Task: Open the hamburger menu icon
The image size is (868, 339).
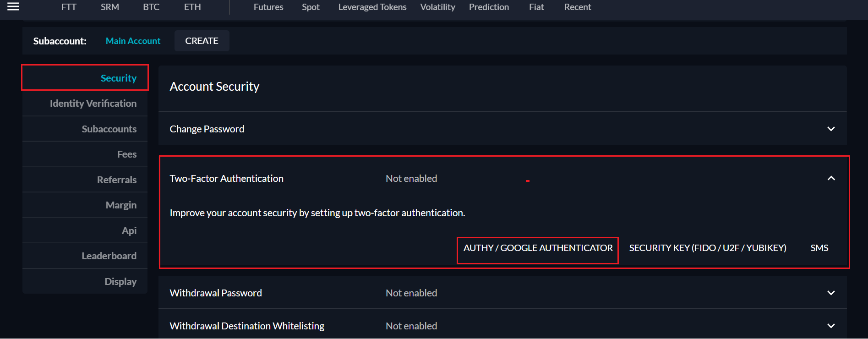Action: [x=13, y=6]
